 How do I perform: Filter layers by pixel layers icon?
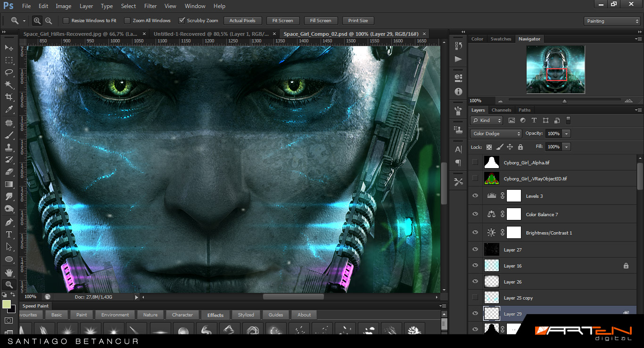512,121
